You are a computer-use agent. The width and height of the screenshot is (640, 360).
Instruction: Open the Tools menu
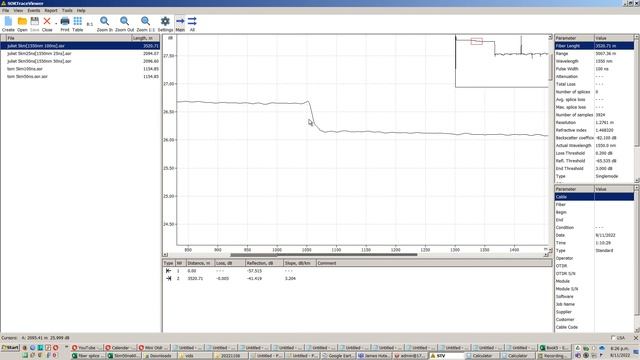(x=67, y=10)
